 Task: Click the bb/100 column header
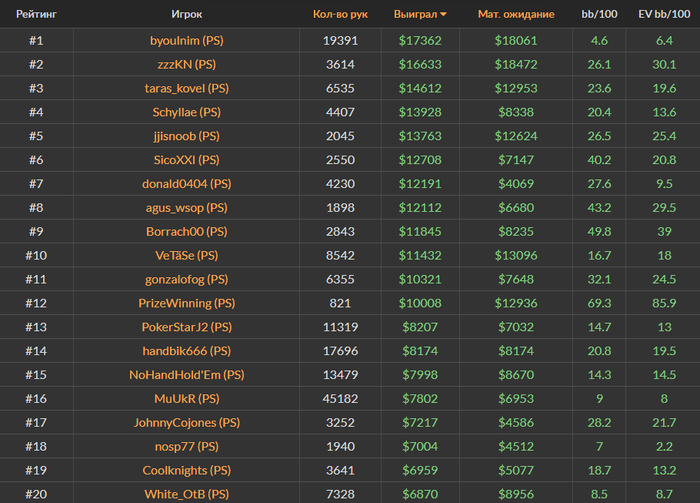[599, 14]
